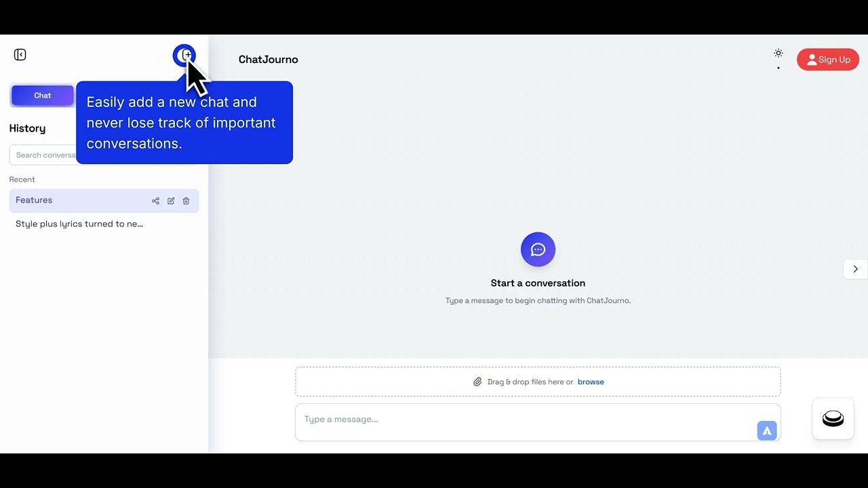Click the 'Start a conversation' heading
The height and width of the screenshot is (488, 868).
[x=538, y=283]
